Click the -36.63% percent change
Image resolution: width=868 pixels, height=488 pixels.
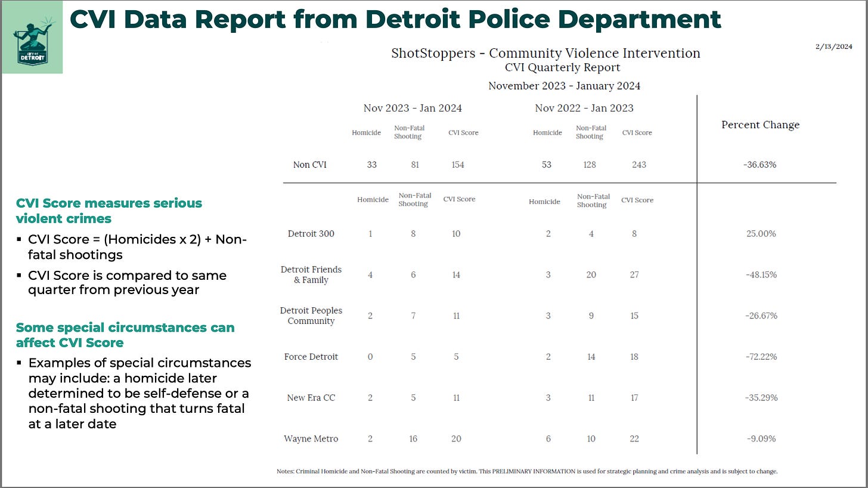click(760, 165)
